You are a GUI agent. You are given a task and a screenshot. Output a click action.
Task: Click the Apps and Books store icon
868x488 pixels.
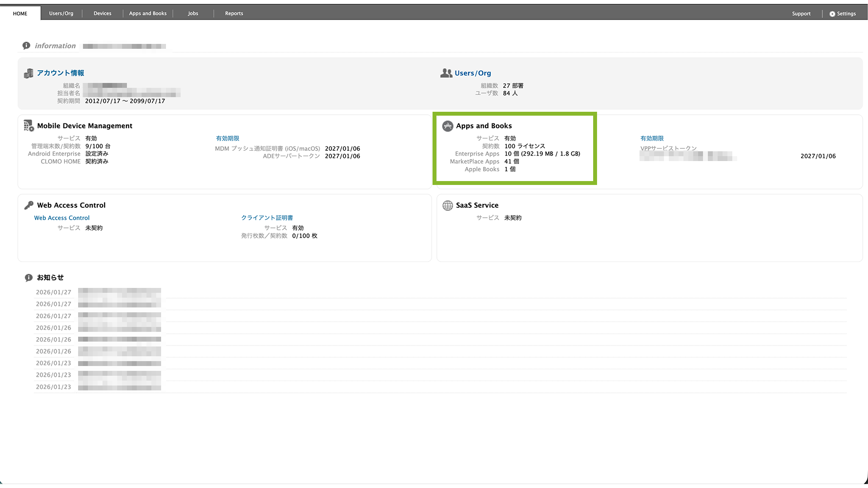[448, 126]
